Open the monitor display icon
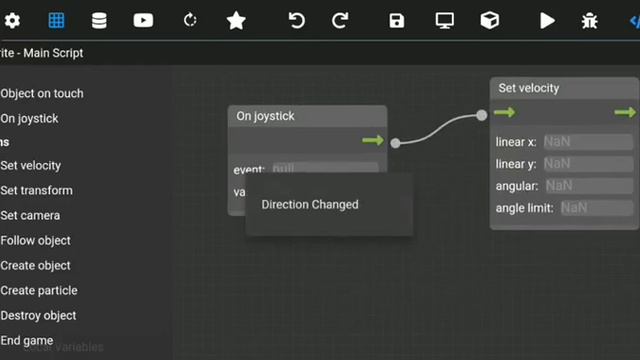Viewport: 640px width, 360px height. pyautogui.click(x=444, y=20)
